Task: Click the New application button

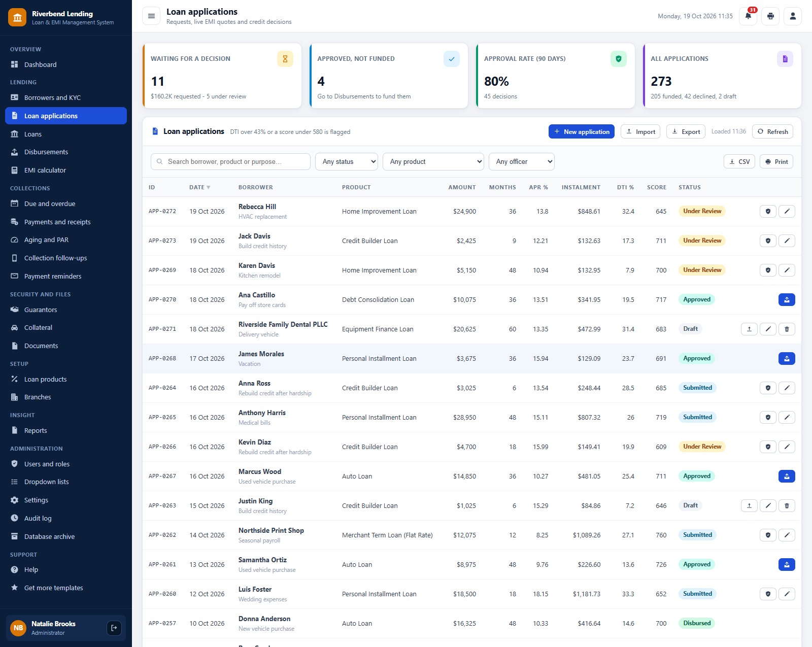Action: click(x=582, y=131)
